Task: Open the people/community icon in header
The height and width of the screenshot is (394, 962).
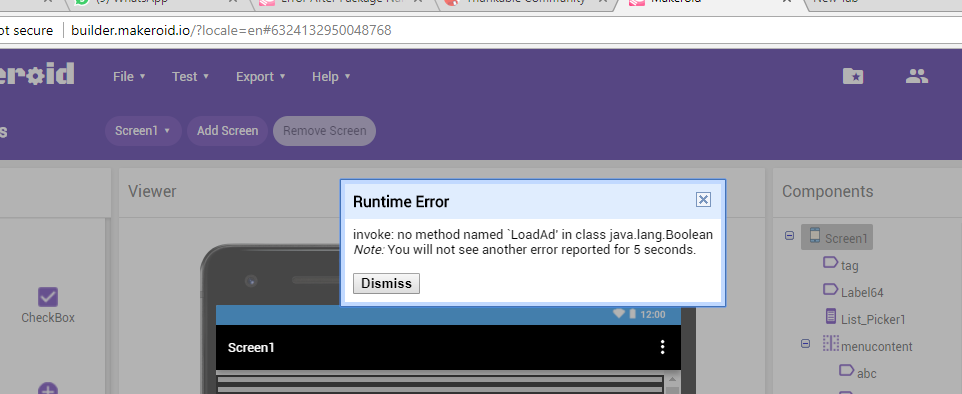Action: (x=917, y=76)
